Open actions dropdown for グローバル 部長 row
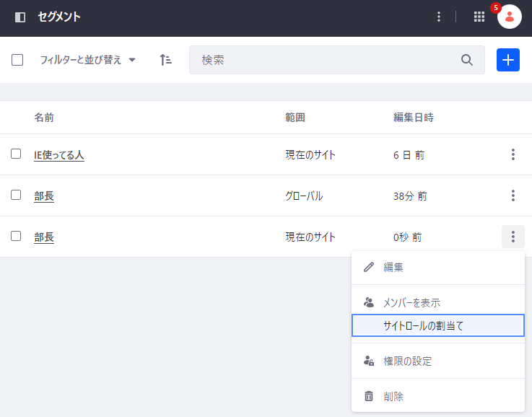This screenshot has height=417, width=532. pos(513,196)
